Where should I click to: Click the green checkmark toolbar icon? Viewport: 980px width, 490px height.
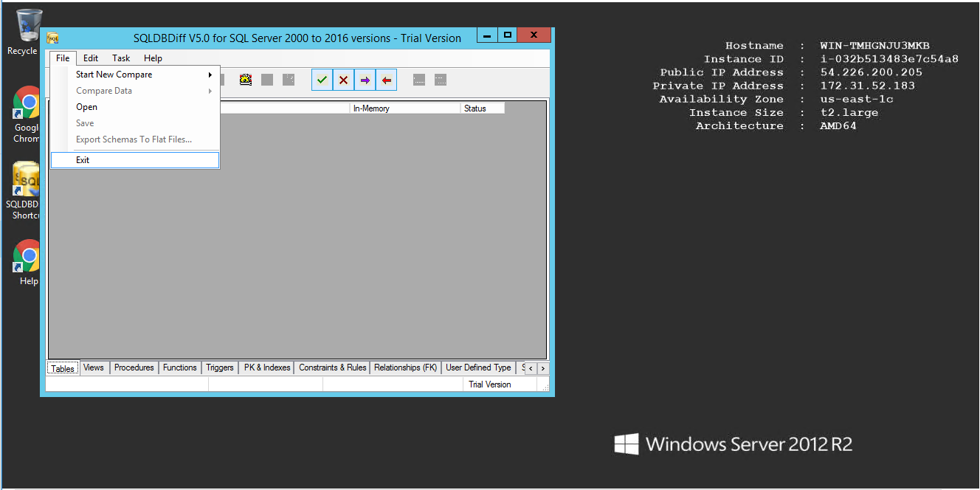(x=322, y=80)
